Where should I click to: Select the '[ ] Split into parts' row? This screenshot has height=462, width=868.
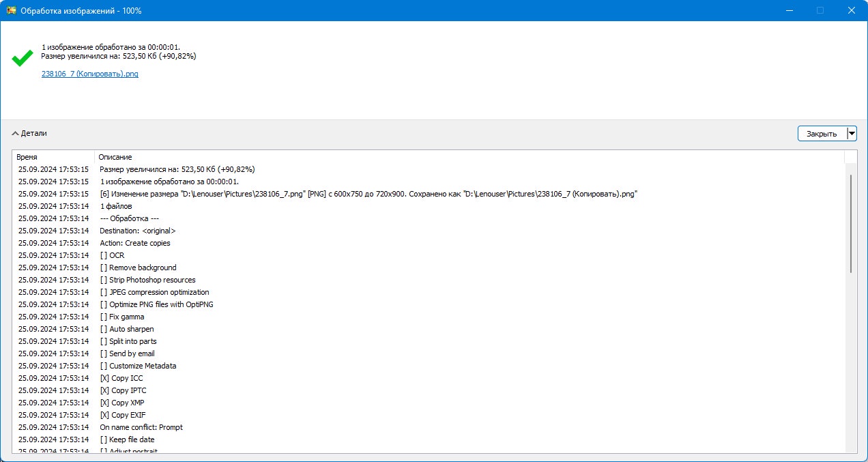429,341
